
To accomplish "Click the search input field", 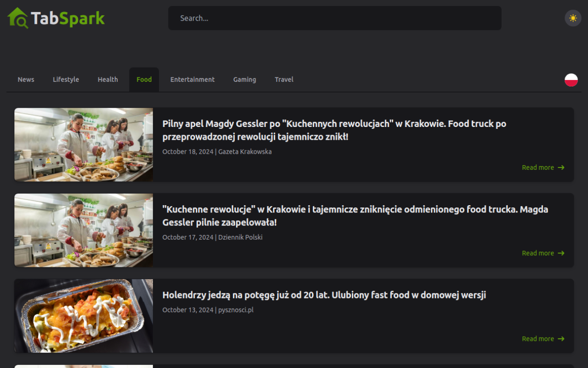I will pyautogui.click(x=334, y=18).
